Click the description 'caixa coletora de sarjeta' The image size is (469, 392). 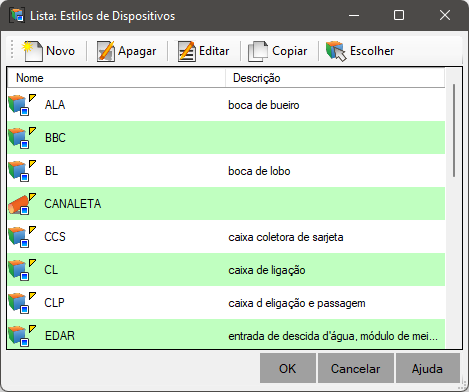coord(286,237)
